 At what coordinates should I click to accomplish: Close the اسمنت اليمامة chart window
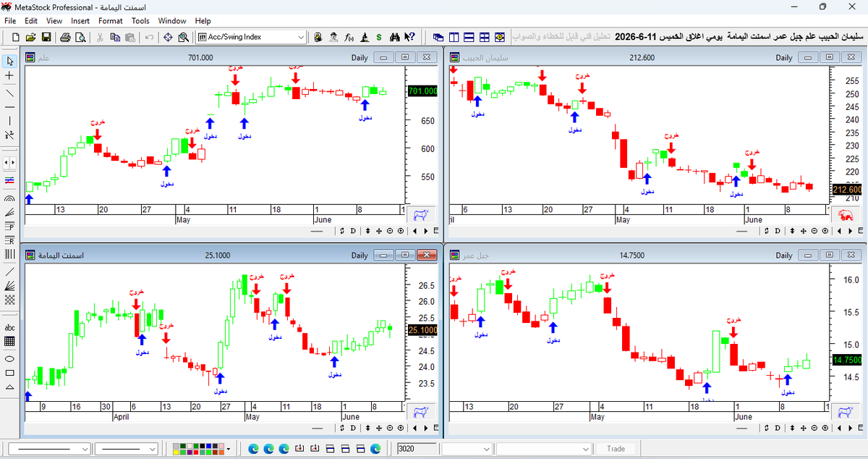[428, 255]
